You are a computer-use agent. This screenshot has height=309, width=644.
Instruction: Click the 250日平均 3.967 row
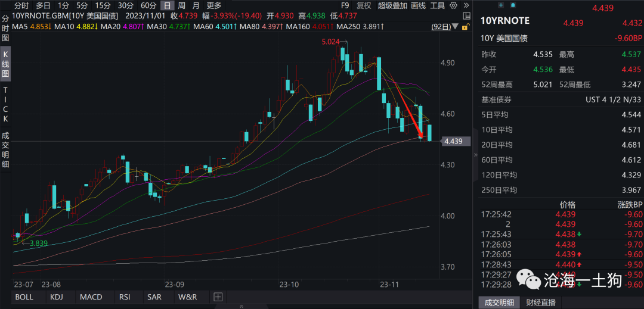[562, 190]
